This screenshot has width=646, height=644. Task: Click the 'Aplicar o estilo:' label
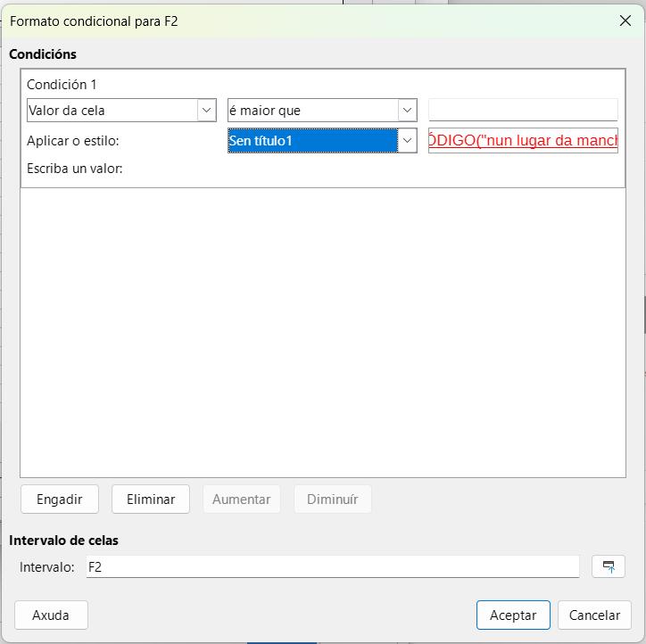tap(73, 141)
